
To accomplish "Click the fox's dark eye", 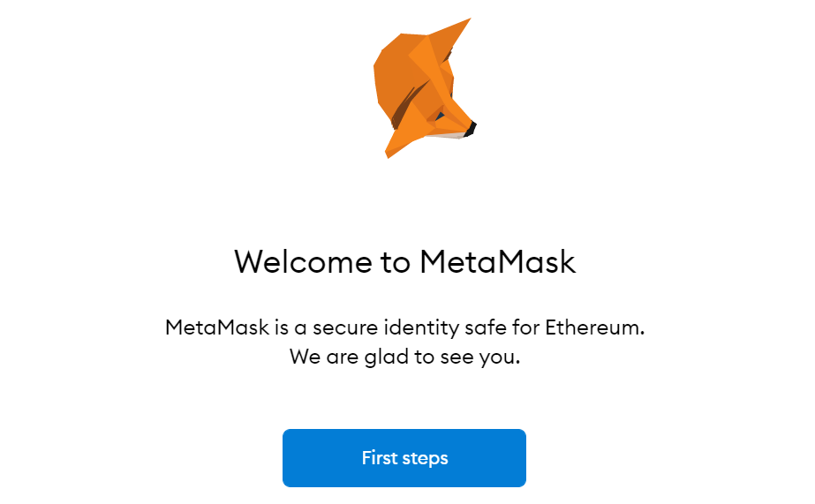I will [x=440, y=116].
